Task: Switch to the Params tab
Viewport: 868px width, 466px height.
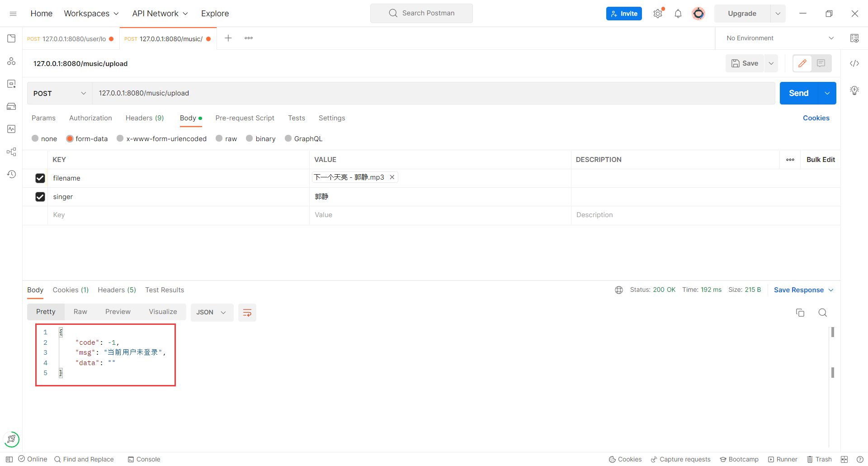Action: click(43, 118)
